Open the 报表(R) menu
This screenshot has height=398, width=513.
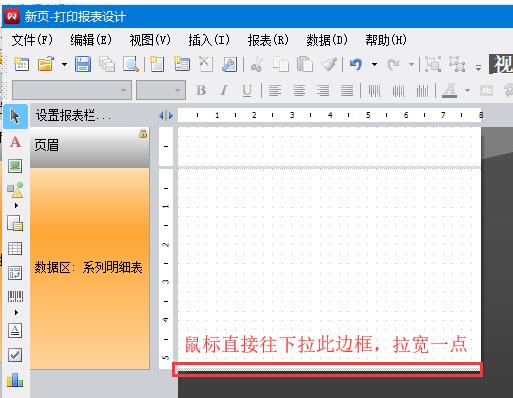[268, 40]
